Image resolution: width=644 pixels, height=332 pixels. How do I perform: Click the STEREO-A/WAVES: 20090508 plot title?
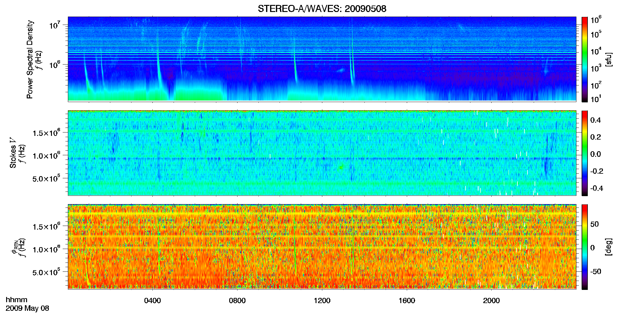point(322,9)
